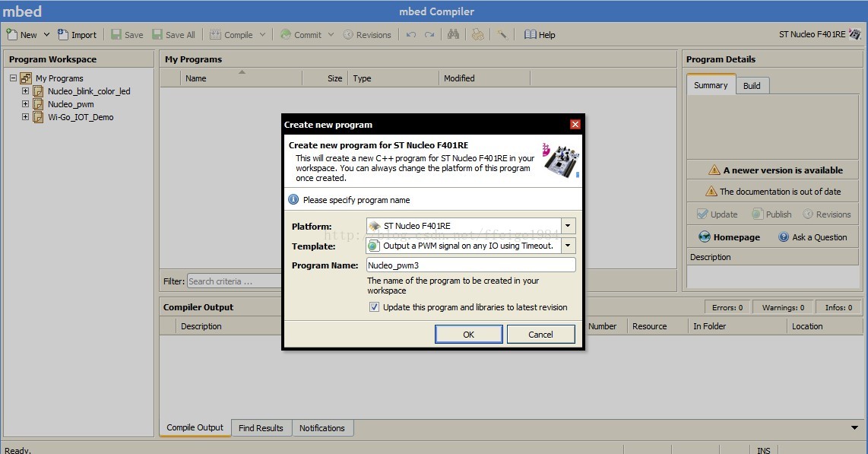Screen dimensions: 868x454
Task: Sort programs by Name column header
Action: [242, 78]
